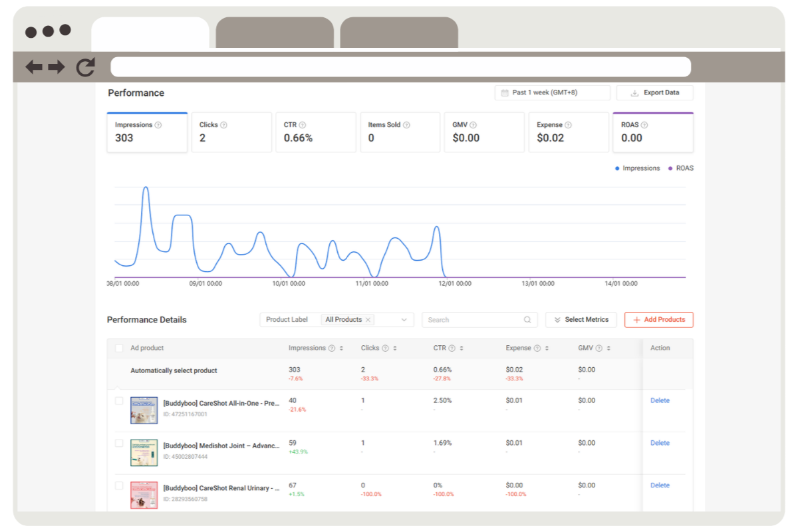The height and width of the screenshot is (532, 798).
Task: Sort table by Impressions column arrows
Action: pyautogui.click(x=341, y=348)
